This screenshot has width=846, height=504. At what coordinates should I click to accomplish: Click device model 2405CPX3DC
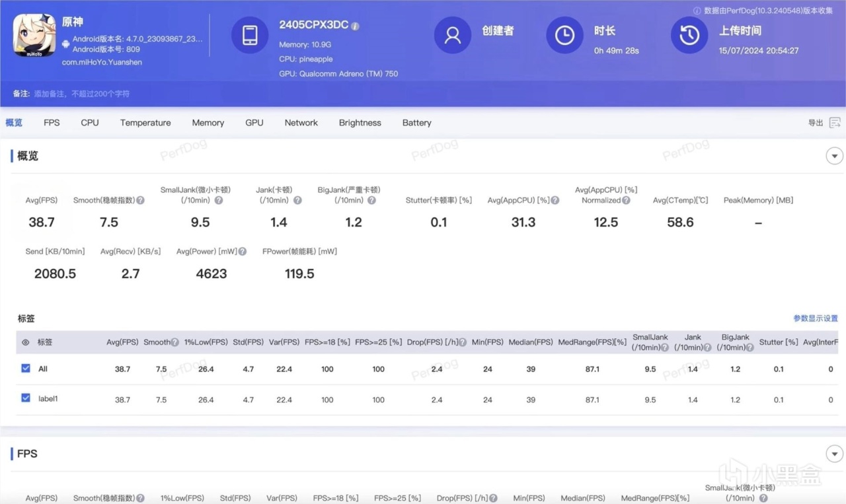[313, 24]
